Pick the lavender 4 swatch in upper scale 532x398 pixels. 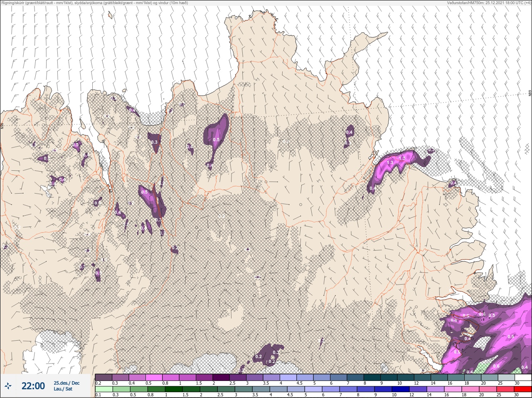pyautogui.click(x=288, y=378)
